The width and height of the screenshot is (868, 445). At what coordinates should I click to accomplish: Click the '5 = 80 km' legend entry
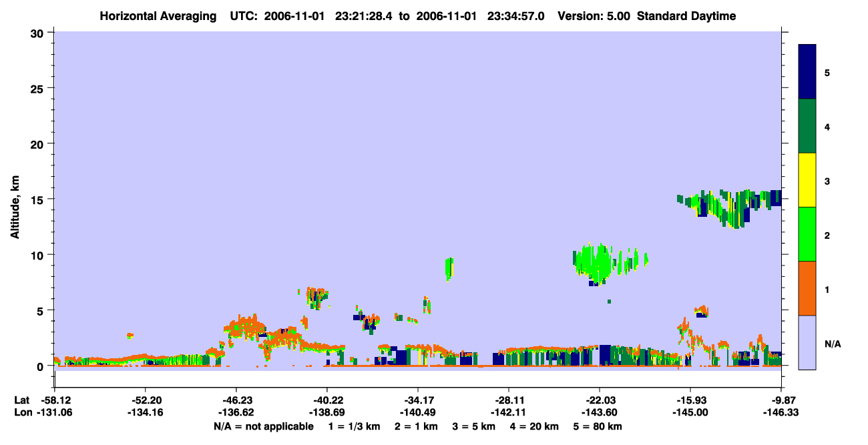point(598,426)
